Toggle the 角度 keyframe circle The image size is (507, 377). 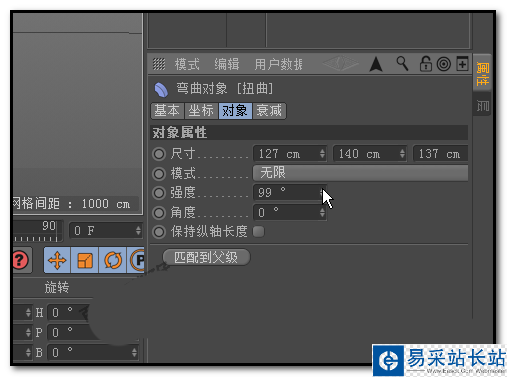[x=159, y=213]
